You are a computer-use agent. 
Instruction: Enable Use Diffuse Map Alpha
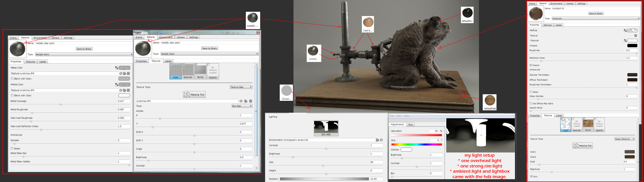point(531,103)
